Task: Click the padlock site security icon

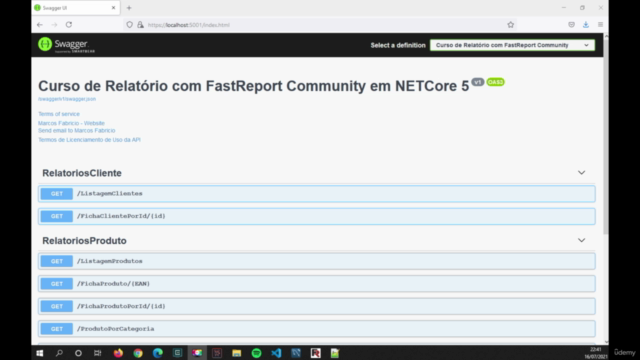Action: 140,24
